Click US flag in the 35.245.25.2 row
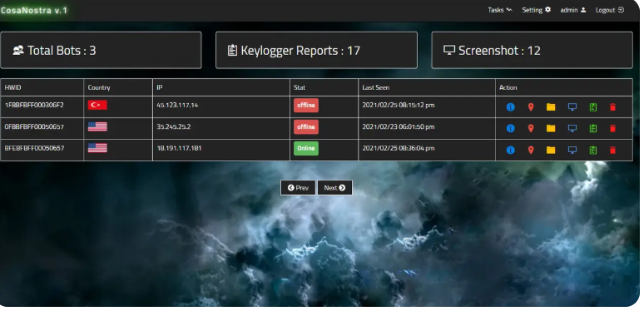Viewport: 644px width, 316px height. 97,126
